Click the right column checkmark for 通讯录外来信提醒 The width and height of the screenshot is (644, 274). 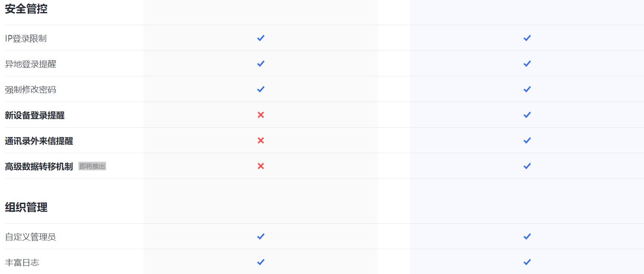point(527,140)
